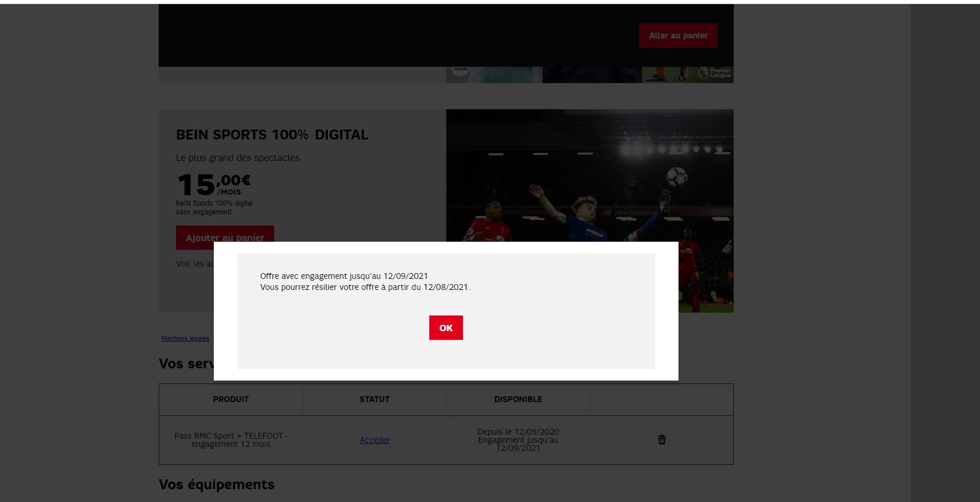Click the OK button in the dialog

click(446, 328)
